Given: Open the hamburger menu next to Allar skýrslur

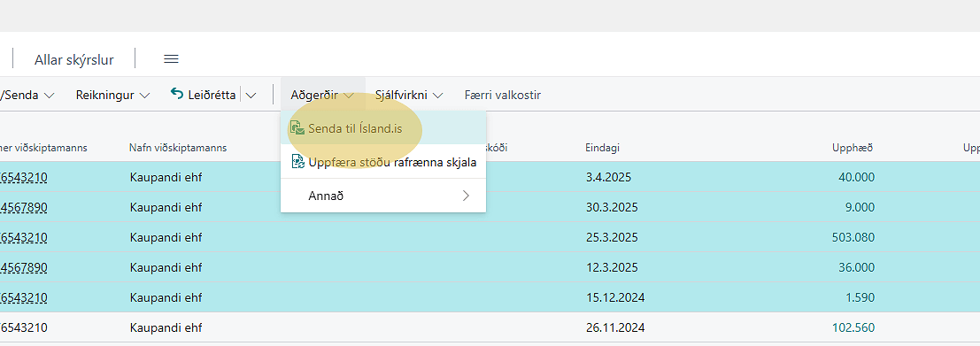Looking at the screenshot, I should pyautogui.click(x=171, y=59).
